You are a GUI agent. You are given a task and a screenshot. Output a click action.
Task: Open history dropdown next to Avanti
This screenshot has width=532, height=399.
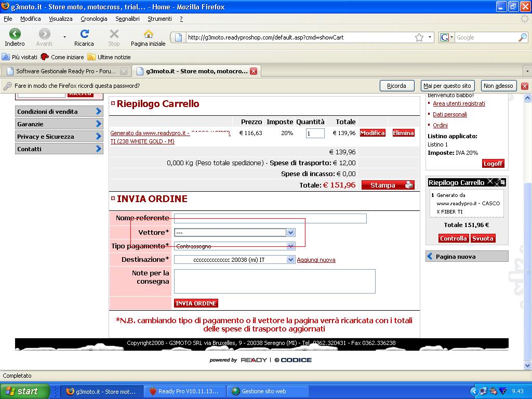click(x=64, y=37)
